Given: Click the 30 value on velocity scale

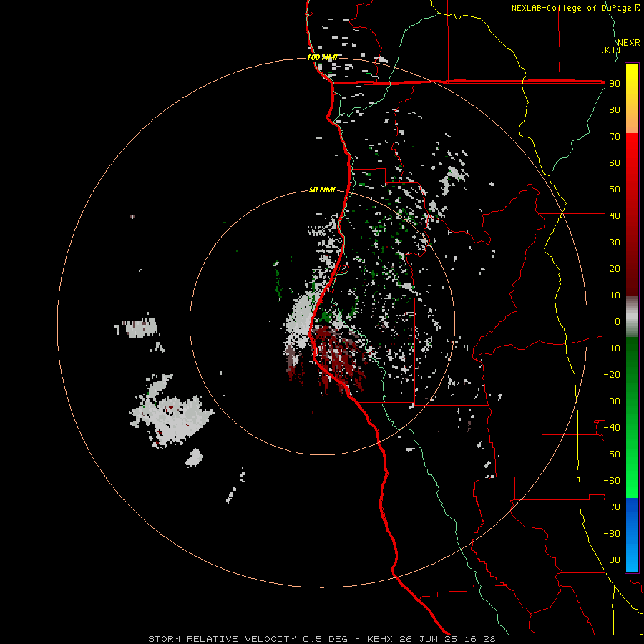Looking at the screenshot, I should 615,243.
